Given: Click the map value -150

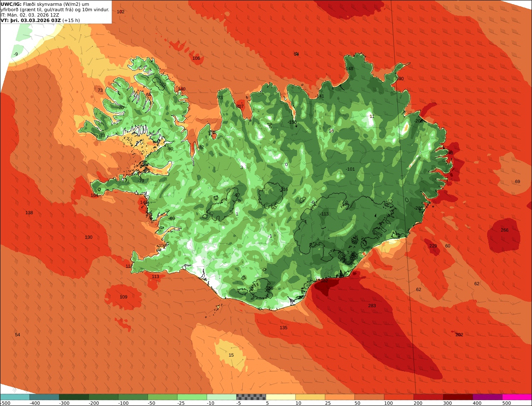Looking at the screenshot, I should [x=292, y=122].
